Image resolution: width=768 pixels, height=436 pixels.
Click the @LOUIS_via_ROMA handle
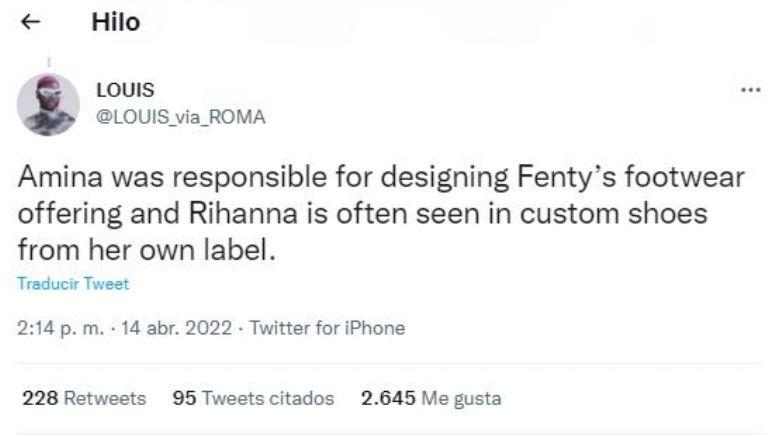180,117
